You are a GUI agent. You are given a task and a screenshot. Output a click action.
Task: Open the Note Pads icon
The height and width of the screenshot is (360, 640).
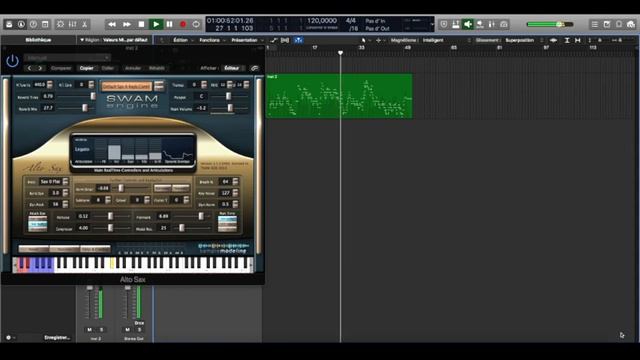click(607, 24)
